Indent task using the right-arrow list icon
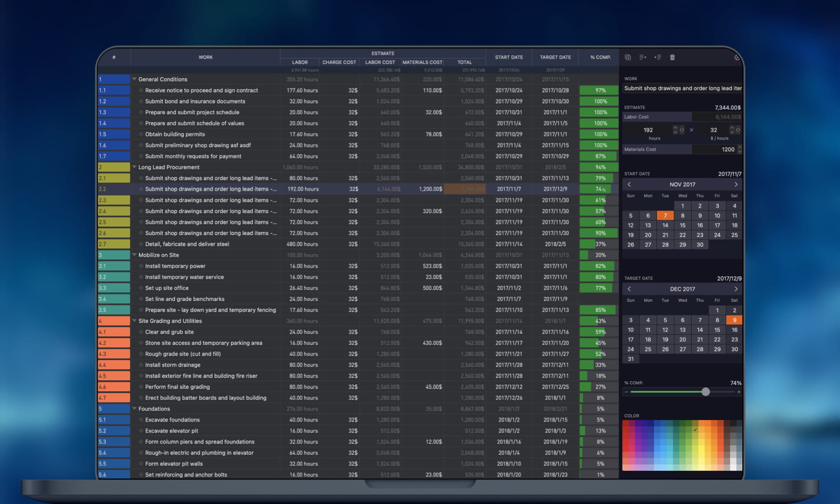 [658, 57]
